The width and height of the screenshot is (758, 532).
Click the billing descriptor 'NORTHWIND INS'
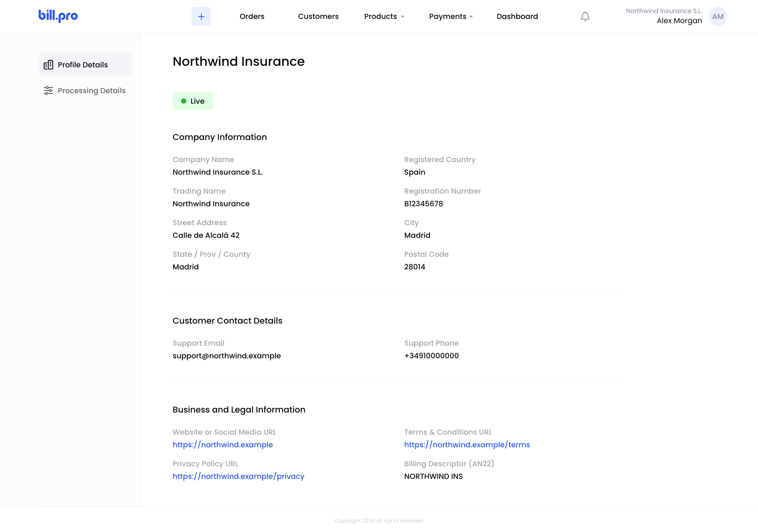pyautogui.click(x=433, y=476)
